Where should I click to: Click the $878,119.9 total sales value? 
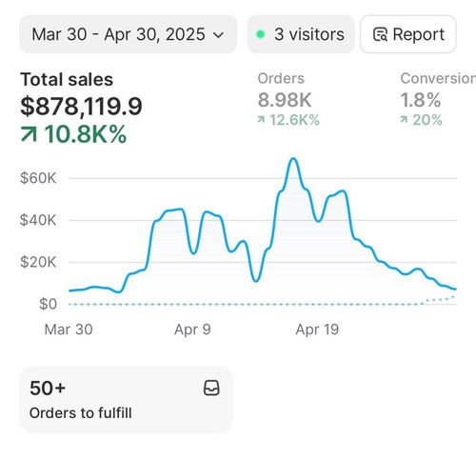(x=81, y=106)
